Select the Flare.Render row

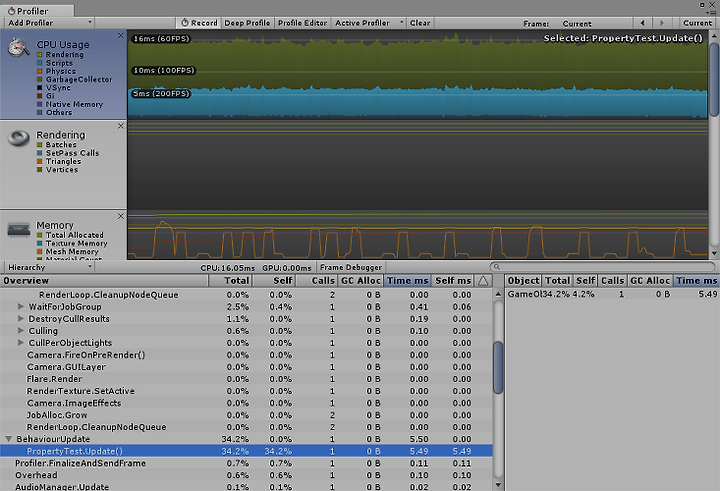click(x=246, y=379)
